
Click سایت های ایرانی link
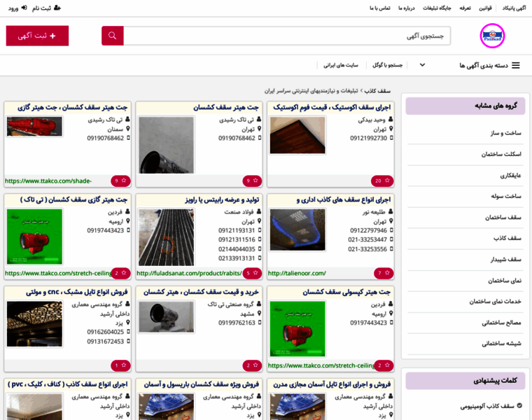click(x=341, y=65)
